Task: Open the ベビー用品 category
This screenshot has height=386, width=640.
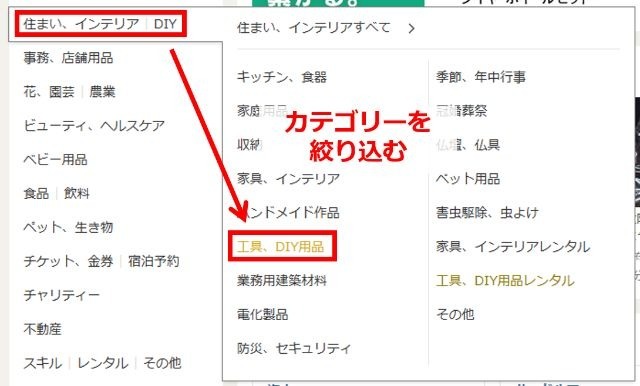Action: (x=56, y=160)
